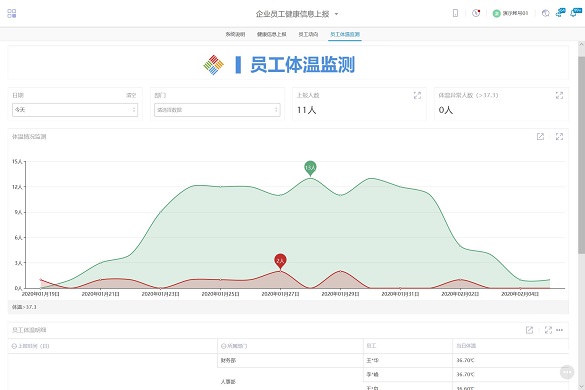Click the 11人 reported count value
The height and width of the screenshot is (390, 585).
307,110
